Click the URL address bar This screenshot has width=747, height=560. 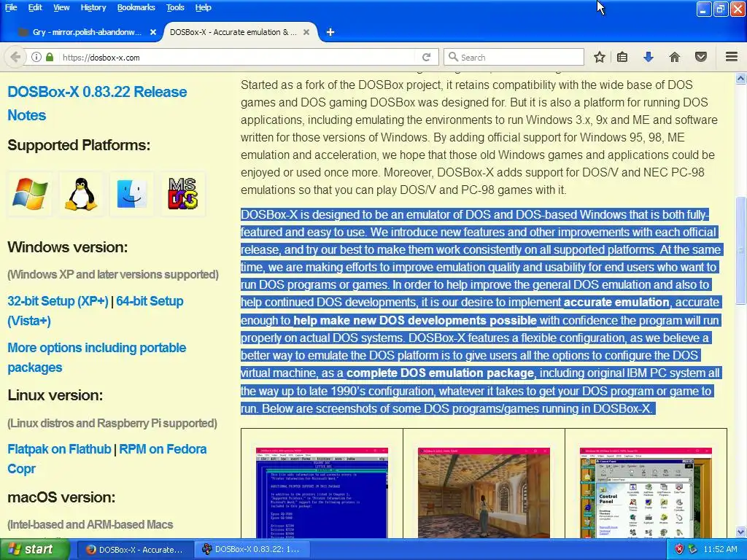coord(239,57)
